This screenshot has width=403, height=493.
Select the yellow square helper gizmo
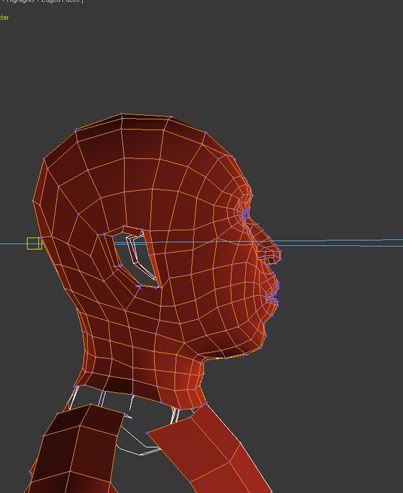click(34, 243)
